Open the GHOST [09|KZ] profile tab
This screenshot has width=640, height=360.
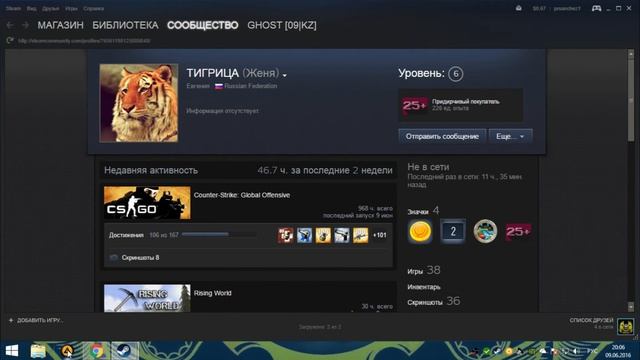coord(282,25)
